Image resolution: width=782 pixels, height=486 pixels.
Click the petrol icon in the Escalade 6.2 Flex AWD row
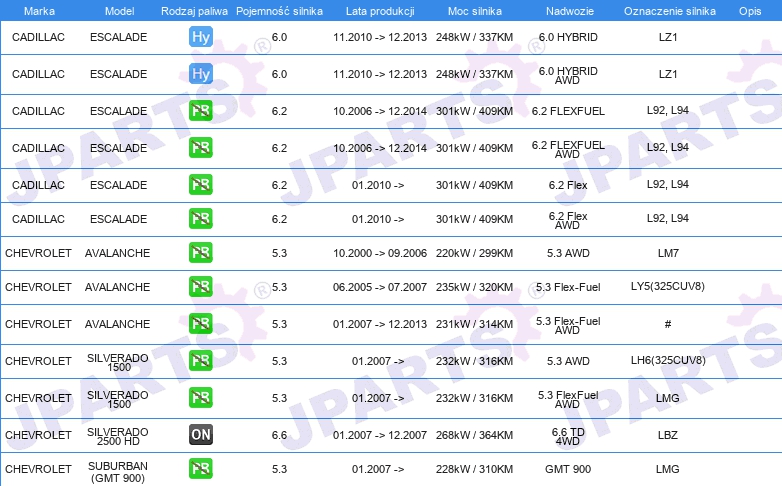point(200,219)
